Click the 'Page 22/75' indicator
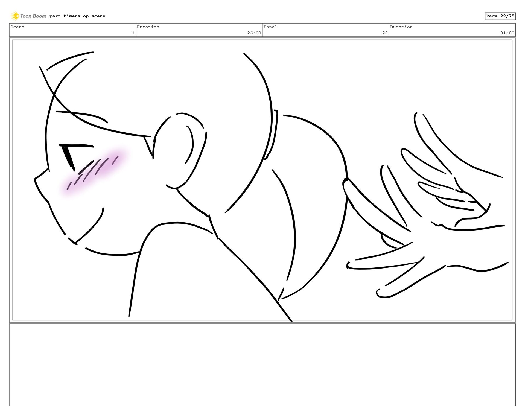525x420 pixels. [x=500, y=16]
